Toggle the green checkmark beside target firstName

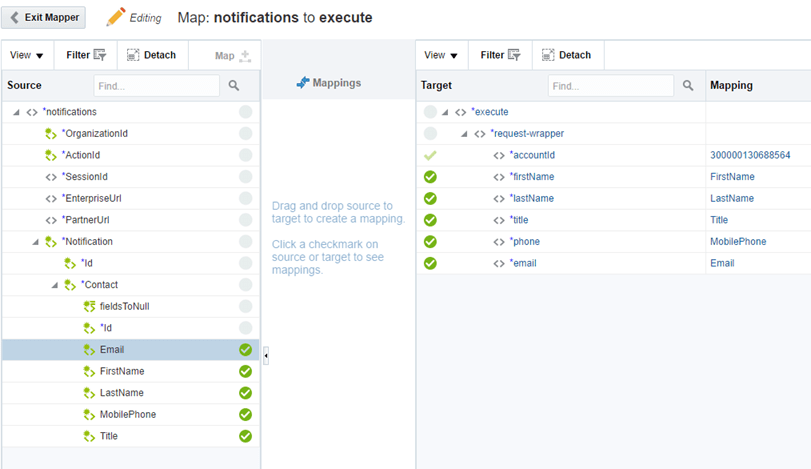click(430, 177)
